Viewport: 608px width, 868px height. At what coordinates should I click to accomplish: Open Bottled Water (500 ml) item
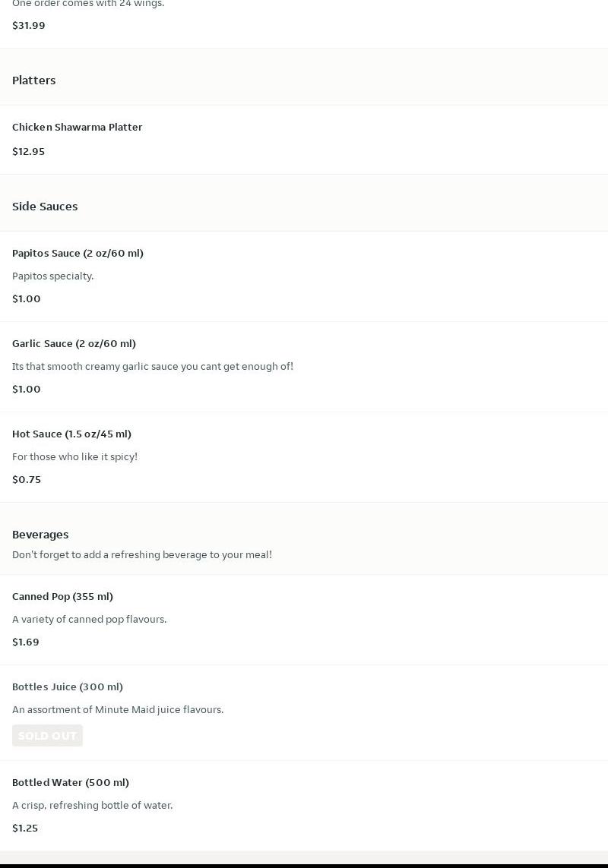point(71,782)
